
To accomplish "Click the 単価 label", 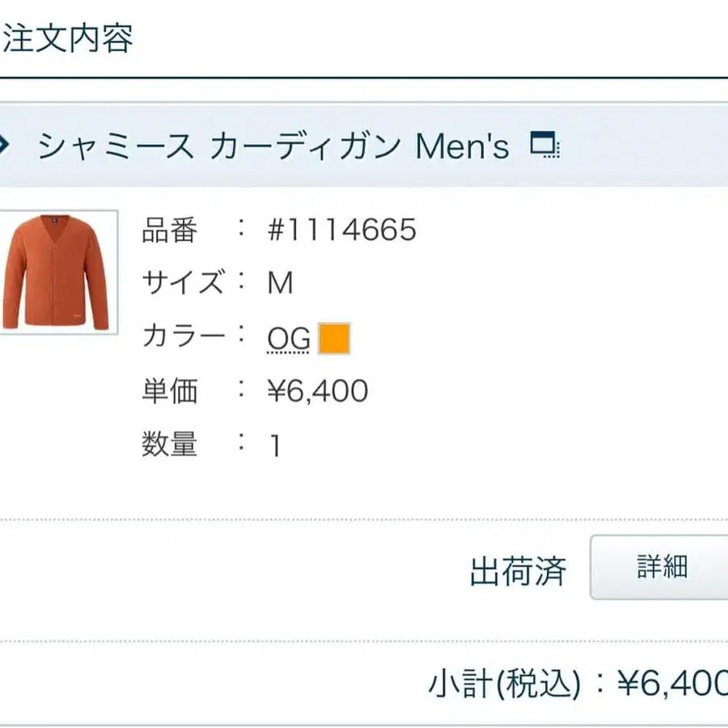I will (x=170, y=392).
